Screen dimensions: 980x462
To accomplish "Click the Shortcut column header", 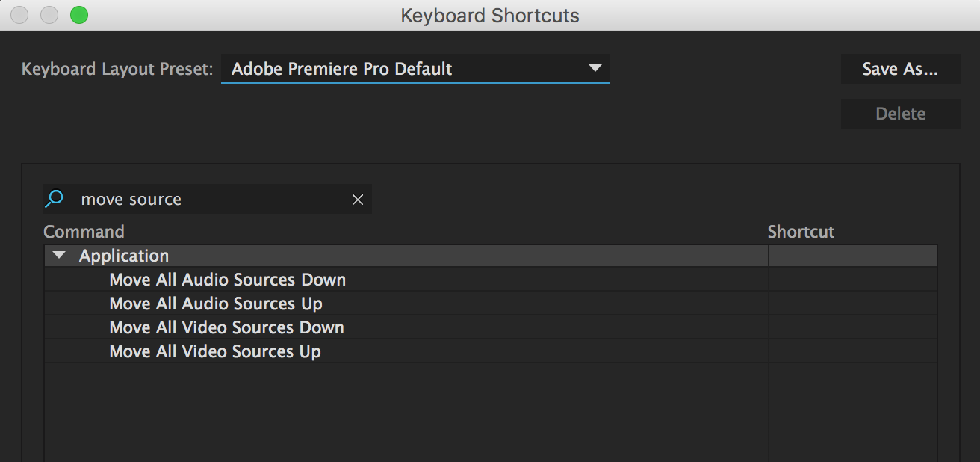I will [801, 232].
